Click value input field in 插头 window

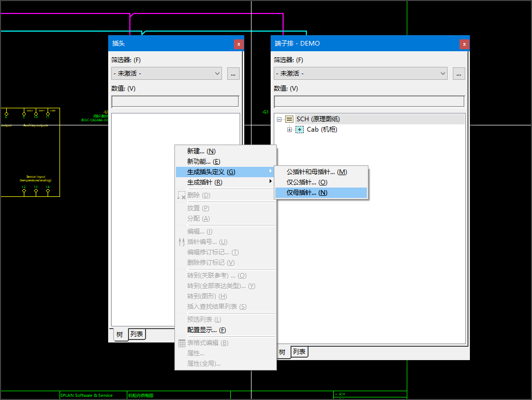(175, 102)
